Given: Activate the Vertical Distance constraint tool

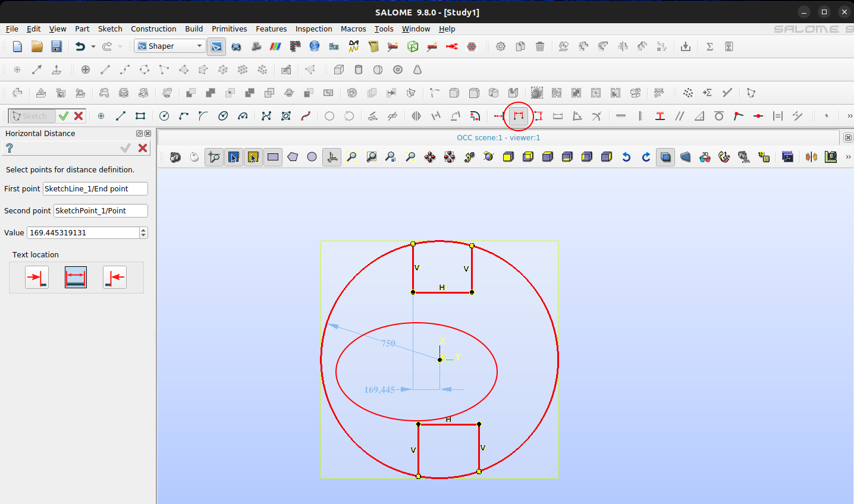Looking at the screenshot, I should (538, 116).
